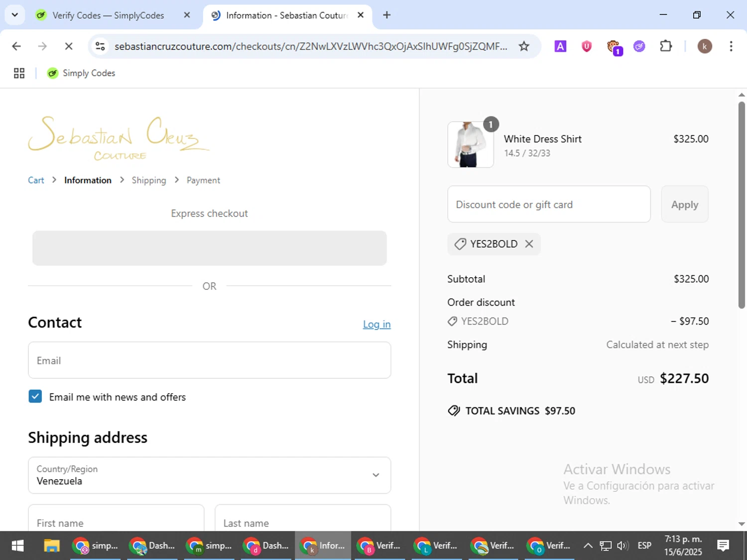
Task: Stop loading the page
Action: [69, 46]
